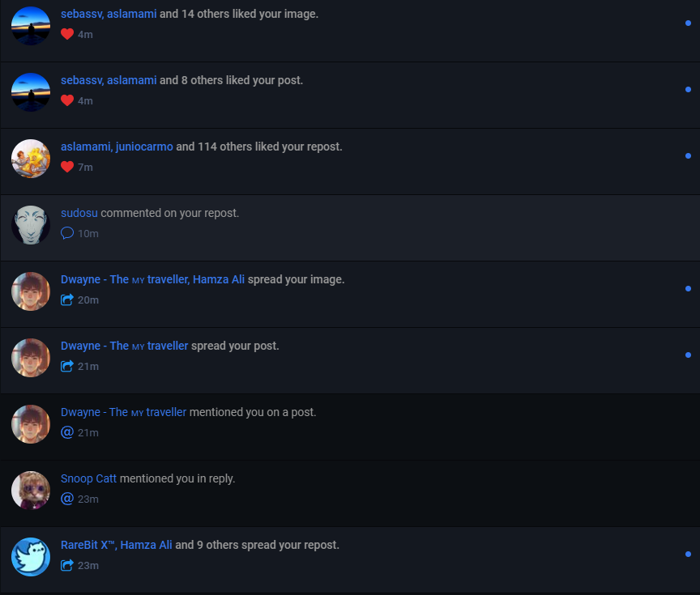Open juniocarmo's profile from repost likes
700x595 pixels.
144,147
